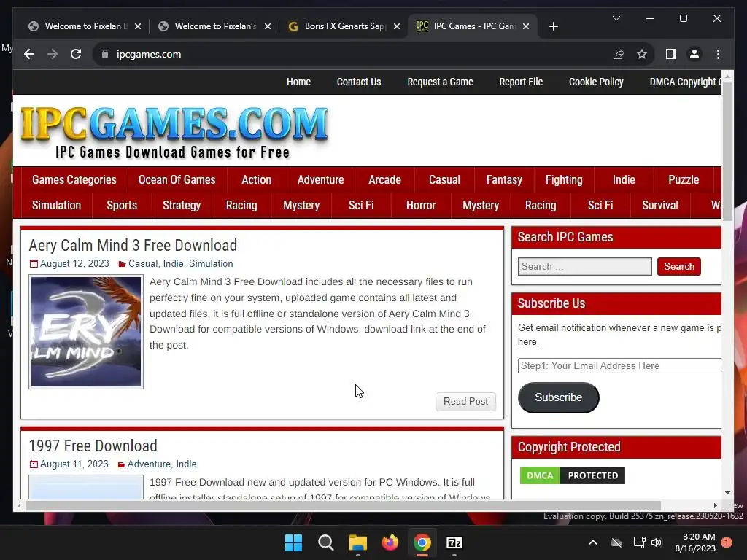Open the Chrome profile icon

tap(694, 54)
